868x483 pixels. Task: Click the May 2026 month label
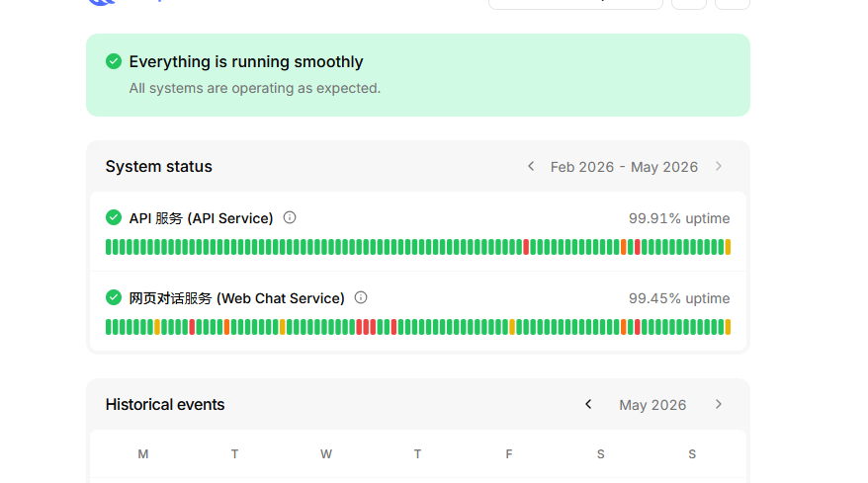pos(652,405)
